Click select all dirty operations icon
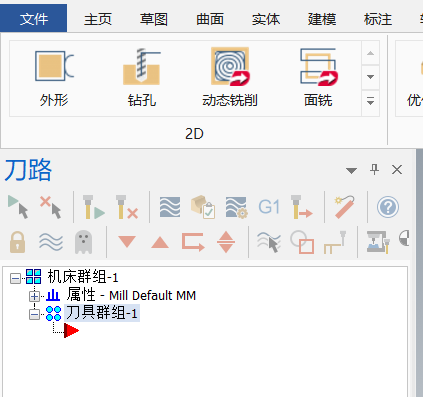423x397 pixels. [51, 207]
